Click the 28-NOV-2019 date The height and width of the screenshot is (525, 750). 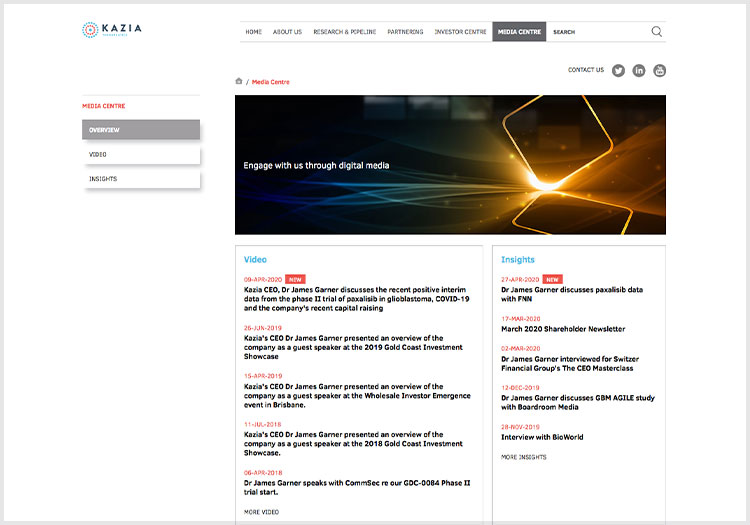pos(520,427)
